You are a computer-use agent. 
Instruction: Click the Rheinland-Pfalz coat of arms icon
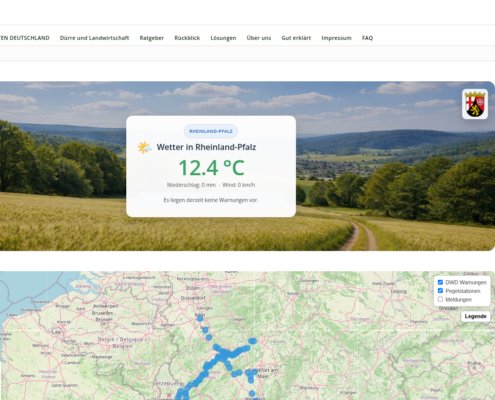pos(475,104)
